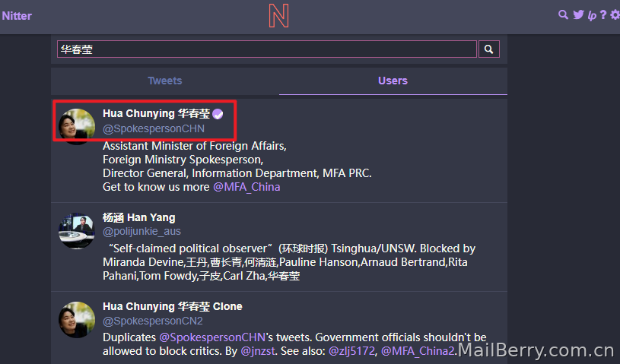The image size is (620, 364).
Task: Submit search with magnifier button beside input
Action: 488,49
